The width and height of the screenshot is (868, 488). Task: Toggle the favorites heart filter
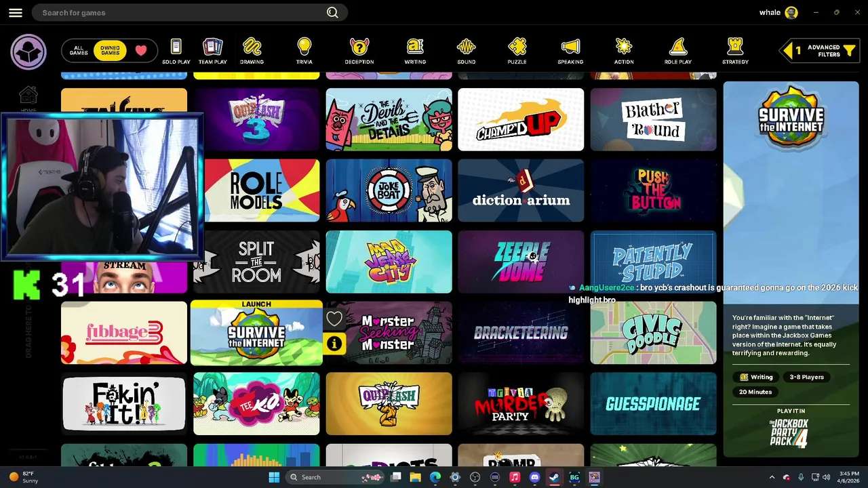[x=141, y=51]
